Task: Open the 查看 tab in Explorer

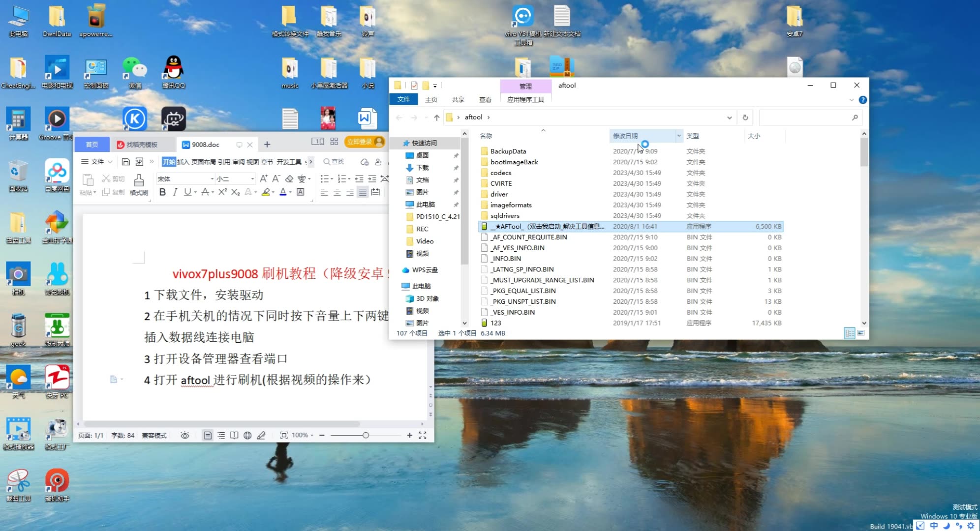Action: coord(485,99)
